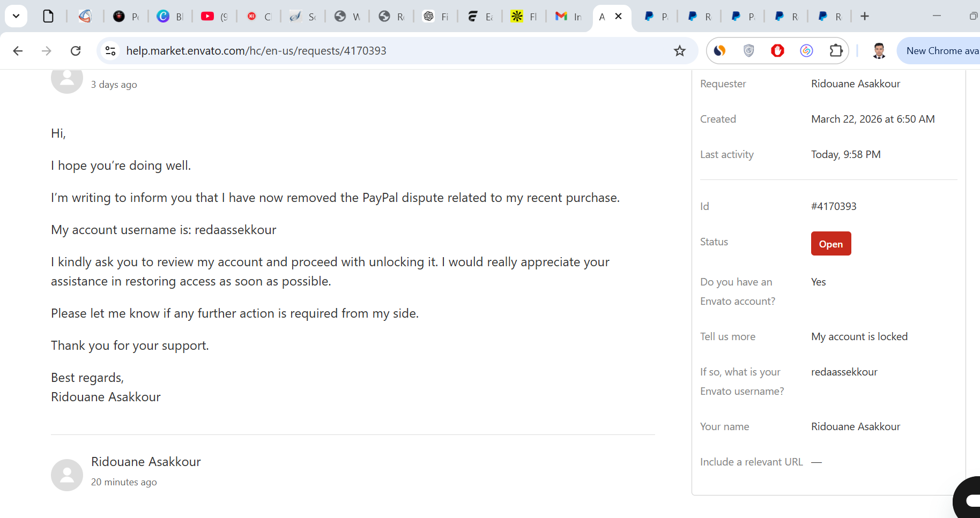Expand the tab search dropdown
The image size is (980, 518).
(x=16, y=16)
